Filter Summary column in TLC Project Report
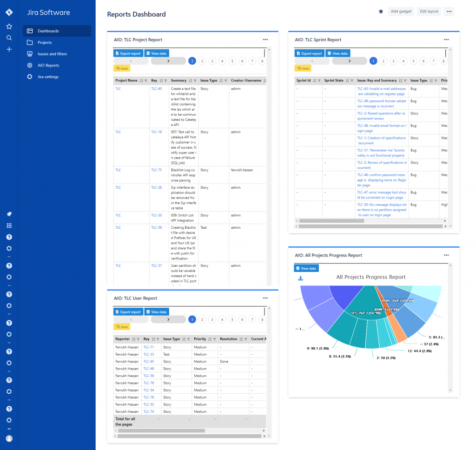The image size is (476, 450). pos(195,80)
